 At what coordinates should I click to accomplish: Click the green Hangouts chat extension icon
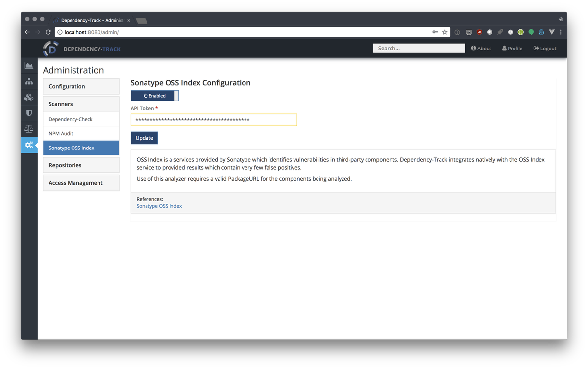531,32
